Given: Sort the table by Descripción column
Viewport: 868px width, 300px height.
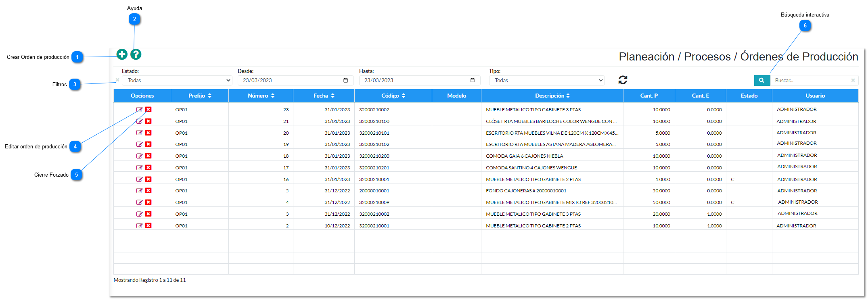Looking at the screenshot, I should [x=552, y=96].
